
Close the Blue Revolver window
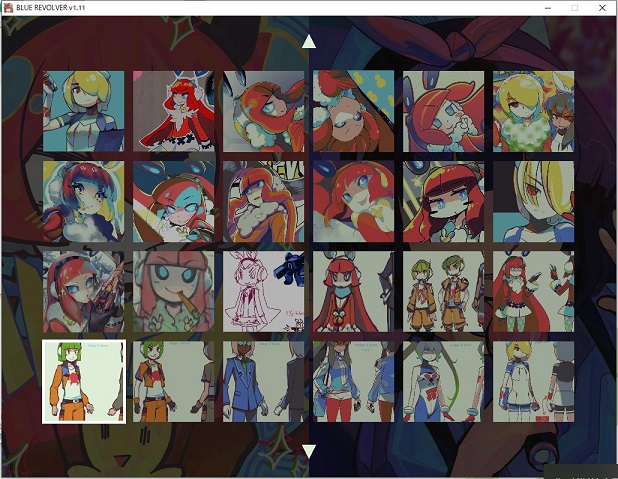(602, 8)
